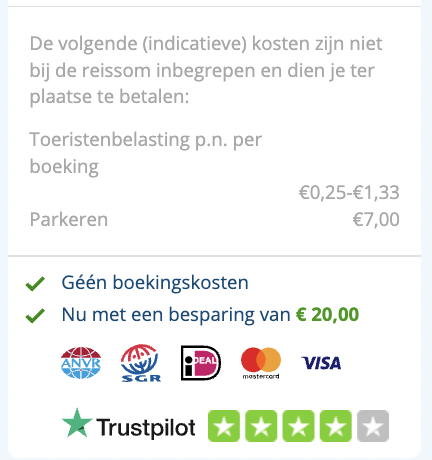Screen dimensions: 432x460
Task: Click the fourth green Trustpilot star
Action: pyautogui.click(x=336, y=426)
